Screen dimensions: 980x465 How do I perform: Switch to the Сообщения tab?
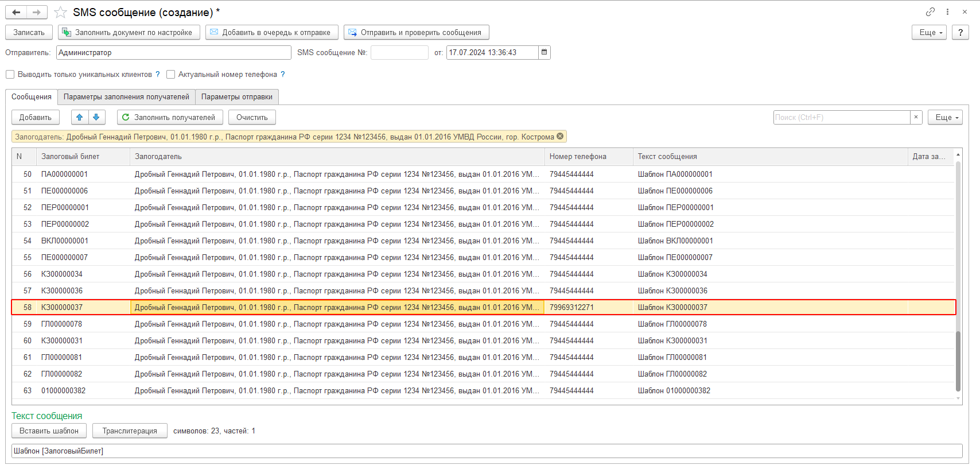tap(32, 96)
